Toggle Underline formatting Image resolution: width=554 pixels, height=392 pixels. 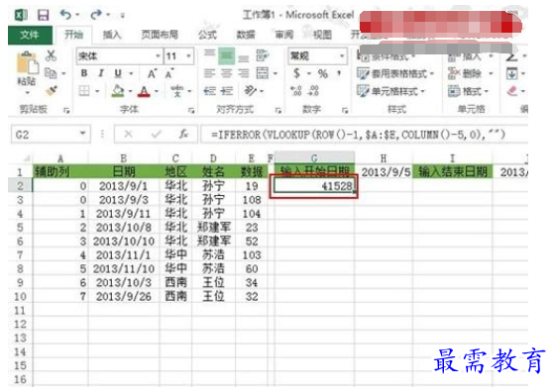point(118,73)
